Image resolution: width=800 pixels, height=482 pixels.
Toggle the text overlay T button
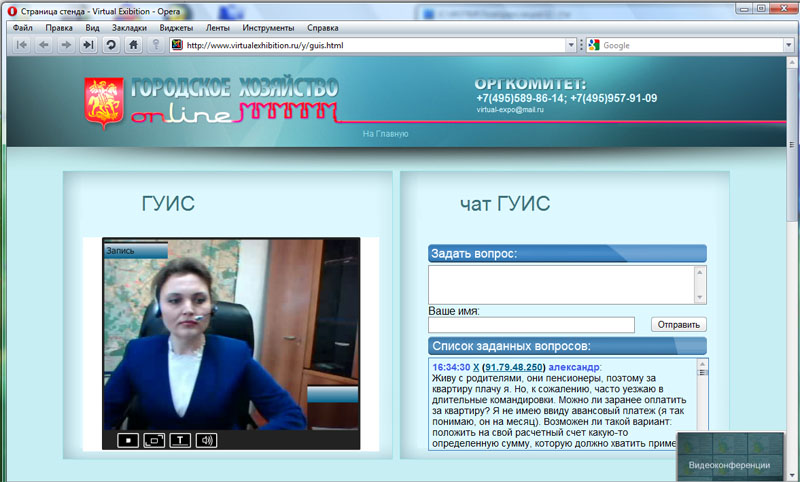(180, 440)
